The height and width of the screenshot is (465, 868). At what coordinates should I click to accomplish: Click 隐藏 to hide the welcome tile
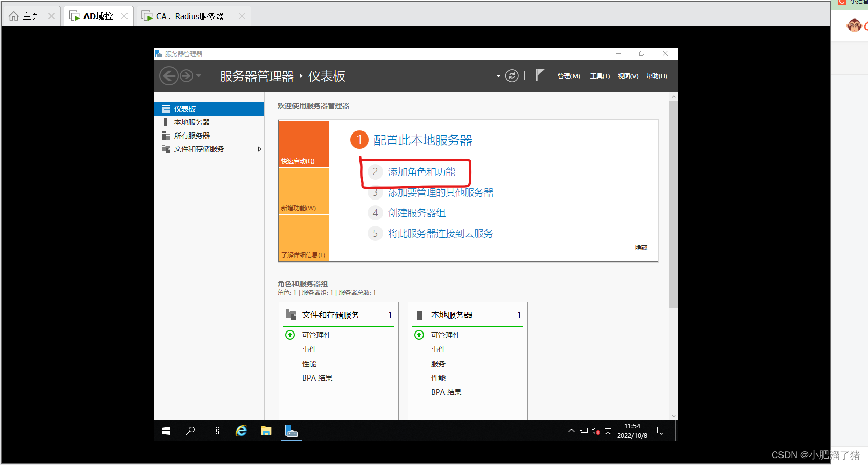coord(641,248)
